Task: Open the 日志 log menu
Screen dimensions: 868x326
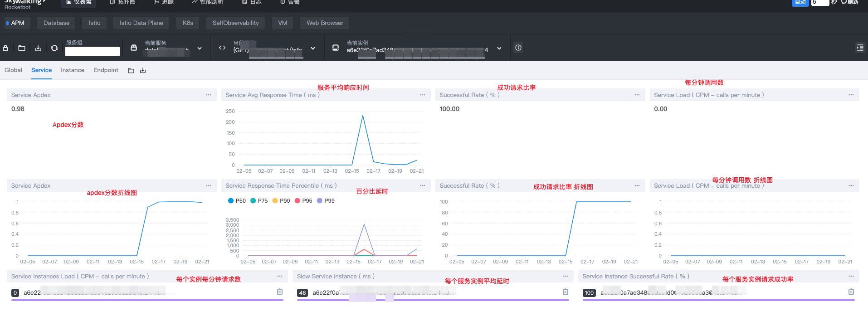Action: pos(252,2)
